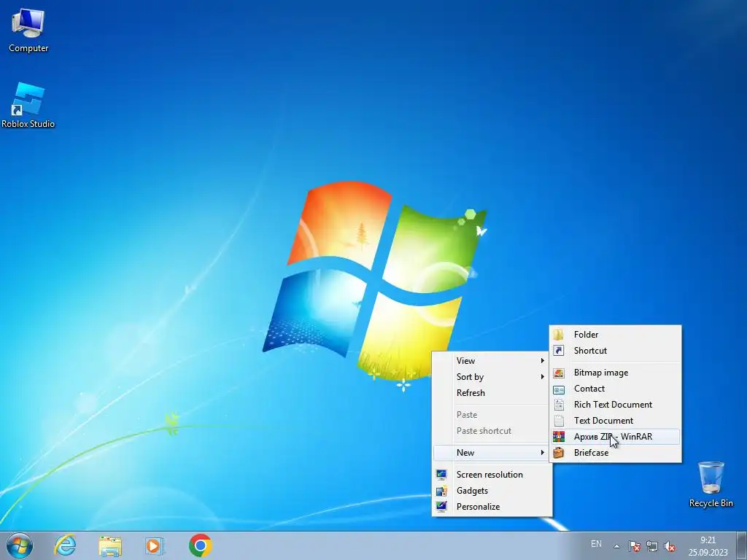Create a new Contact
The image size is (747, 560).
tap(615, 389)
